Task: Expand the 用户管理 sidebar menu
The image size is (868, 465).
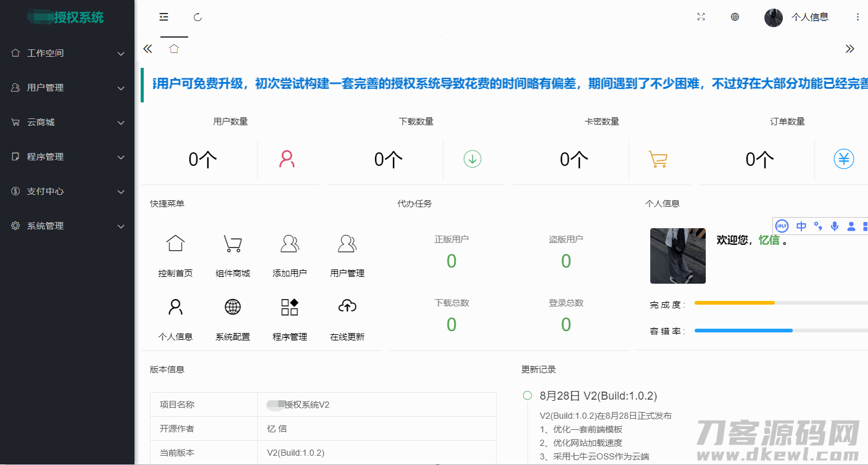Action: tap(68, 88)
